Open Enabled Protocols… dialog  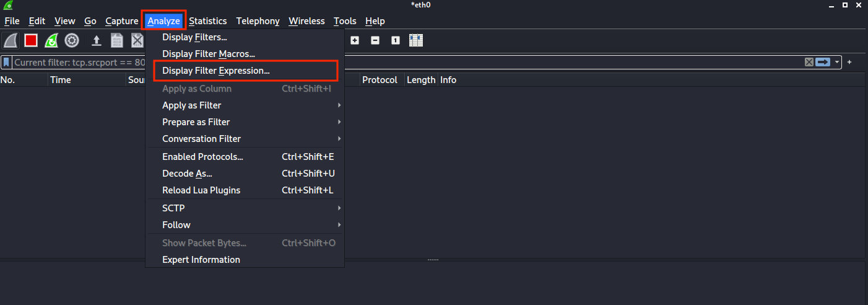pos(245,157)
